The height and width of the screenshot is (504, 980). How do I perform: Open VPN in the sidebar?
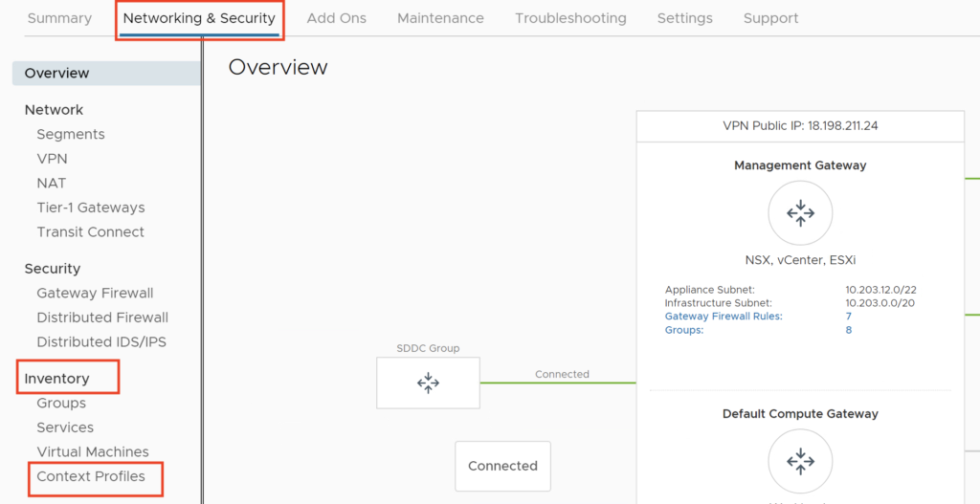52,159
